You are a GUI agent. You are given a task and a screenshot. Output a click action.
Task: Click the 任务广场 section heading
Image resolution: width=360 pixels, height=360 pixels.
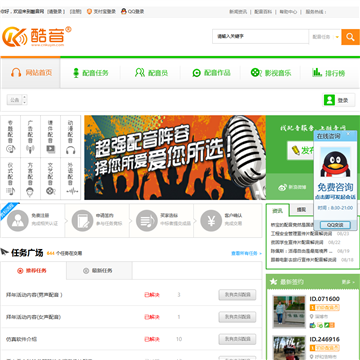click(27, 253)
